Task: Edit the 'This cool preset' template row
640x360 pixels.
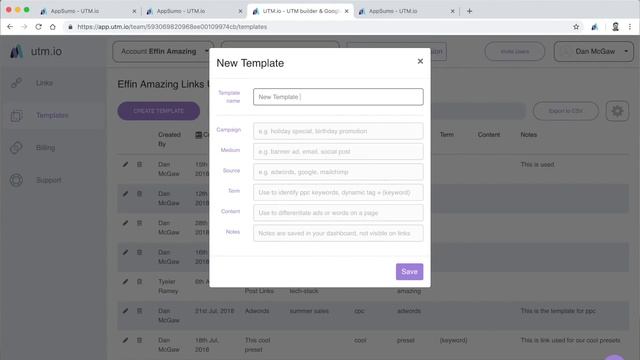Action: (125, 340)
